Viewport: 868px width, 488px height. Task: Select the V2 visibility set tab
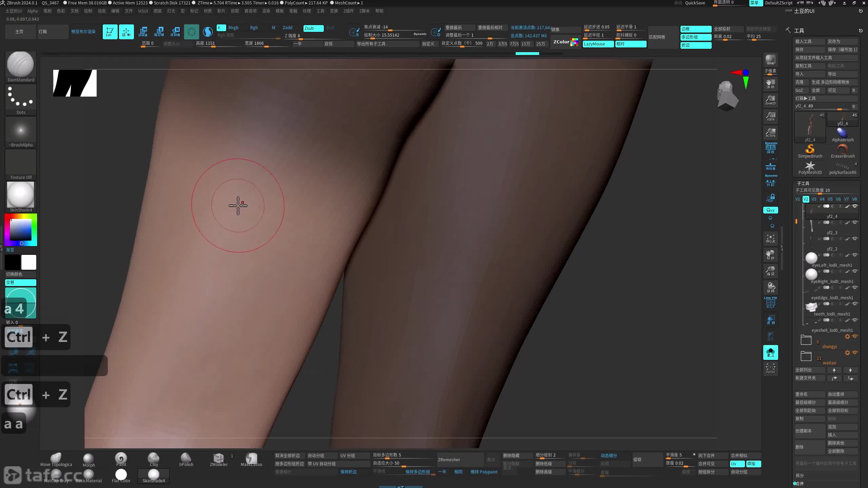pos(806,199)
